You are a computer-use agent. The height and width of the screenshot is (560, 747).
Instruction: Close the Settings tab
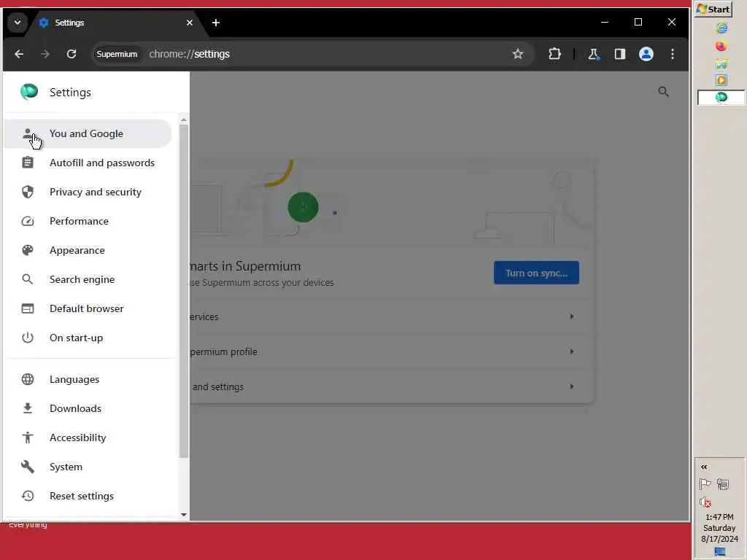tap(190, 23)
